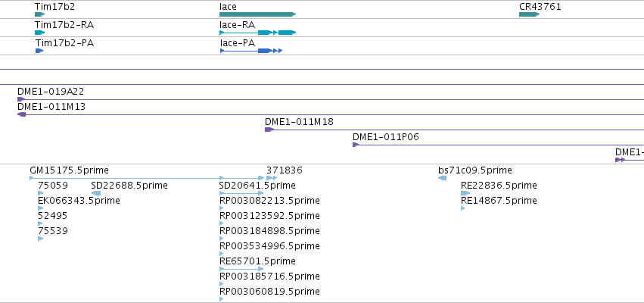Screen dimensions: 644x303
Task: Click the 371836 double arrow feature
Action: click(x=272, y=178)
